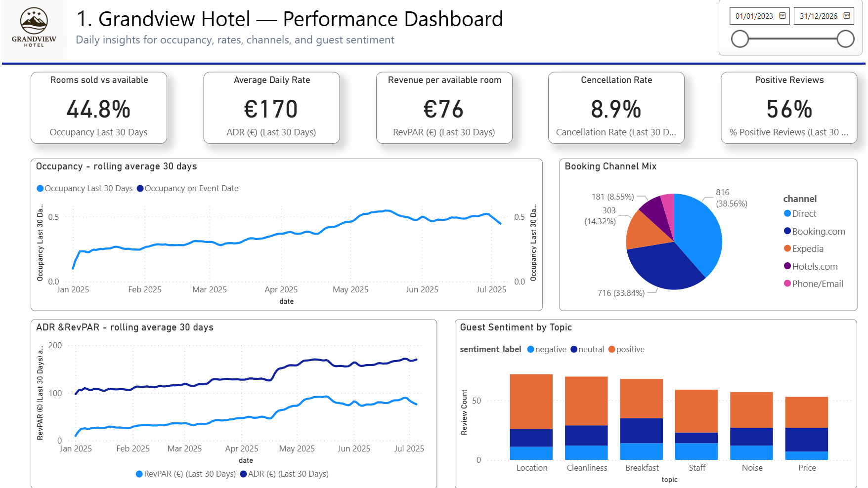Viewport: 868px width, 488px height.
Task: Click the Positive Reviews KPI card
Action: click(x=789, y=108)
